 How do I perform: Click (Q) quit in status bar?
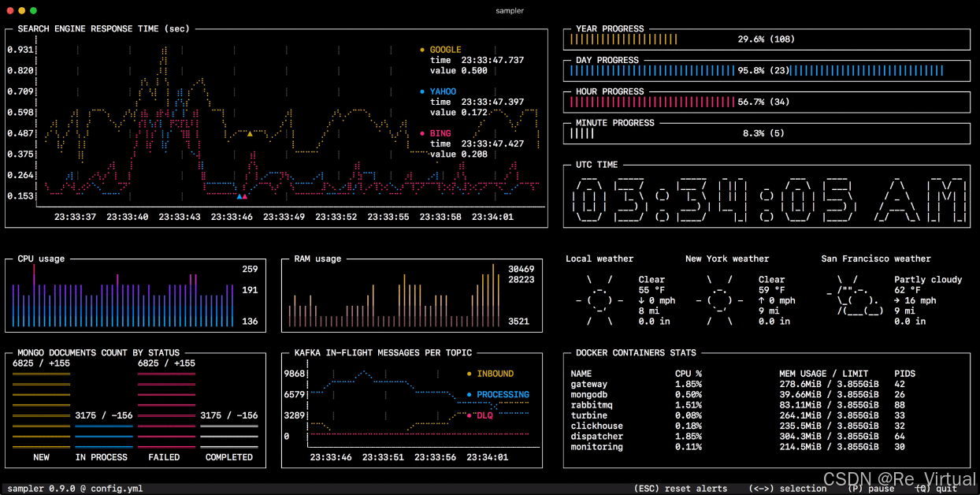pyautogui.click(x=936, y=489)
